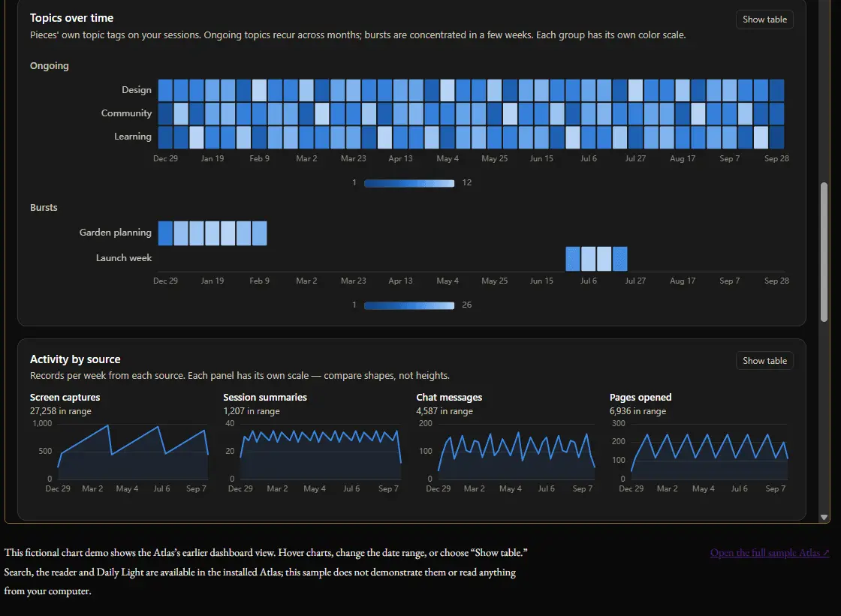Click the first Design row cell for Dec 29
The width and height of the screenshot is (841, 616).
pyautogui.click(x=165, y=90)
